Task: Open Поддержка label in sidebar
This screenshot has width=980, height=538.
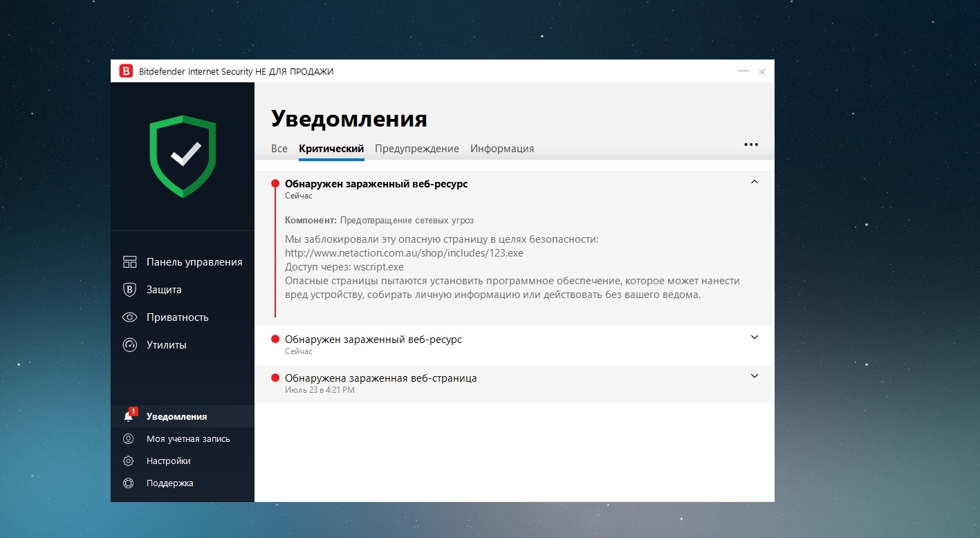Action: 170,483
